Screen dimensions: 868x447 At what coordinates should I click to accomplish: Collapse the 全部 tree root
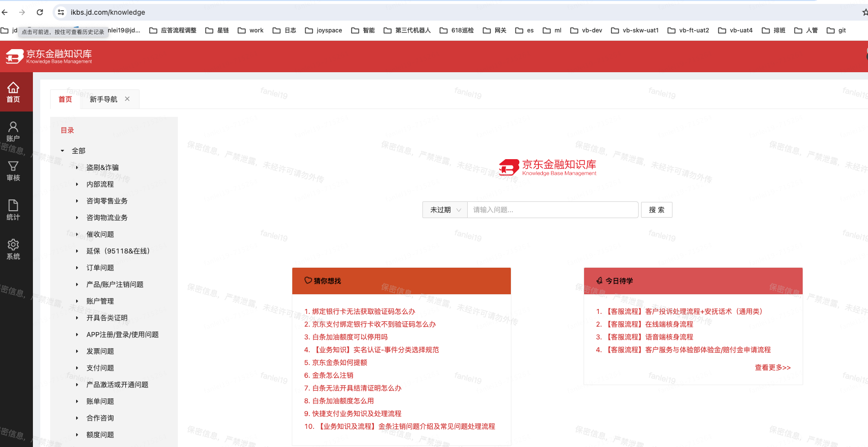62,151
